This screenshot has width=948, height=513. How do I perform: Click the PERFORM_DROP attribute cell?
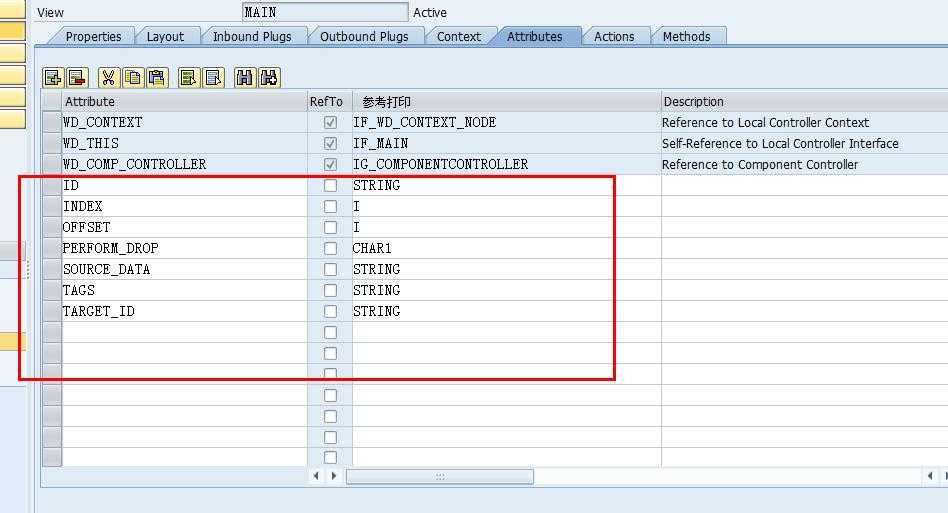click(184, 248)
